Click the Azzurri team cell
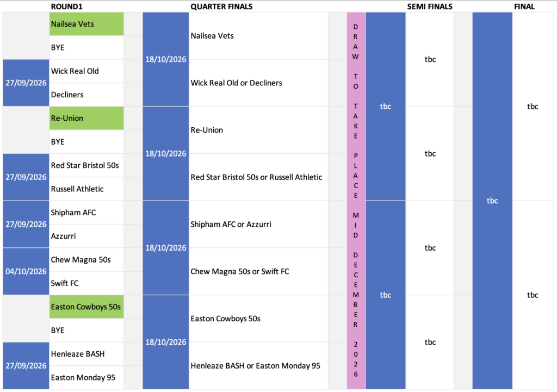The image size is (557, 392). 86,236
